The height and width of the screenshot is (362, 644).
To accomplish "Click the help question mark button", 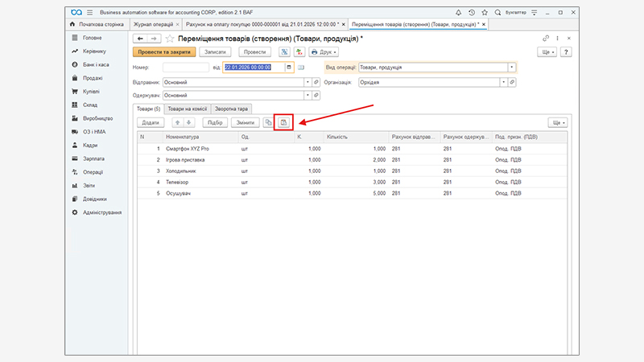I will coord(566,51).
